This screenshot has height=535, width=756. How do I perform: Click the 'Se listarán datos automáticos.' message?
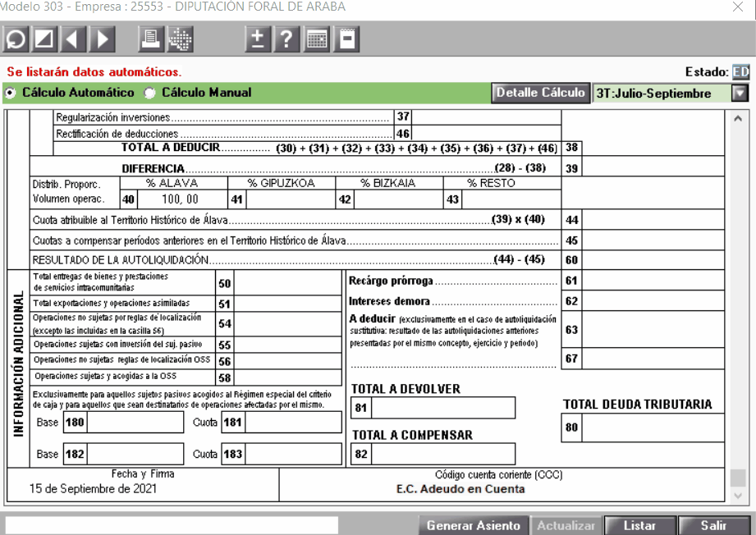coord(94,72)
